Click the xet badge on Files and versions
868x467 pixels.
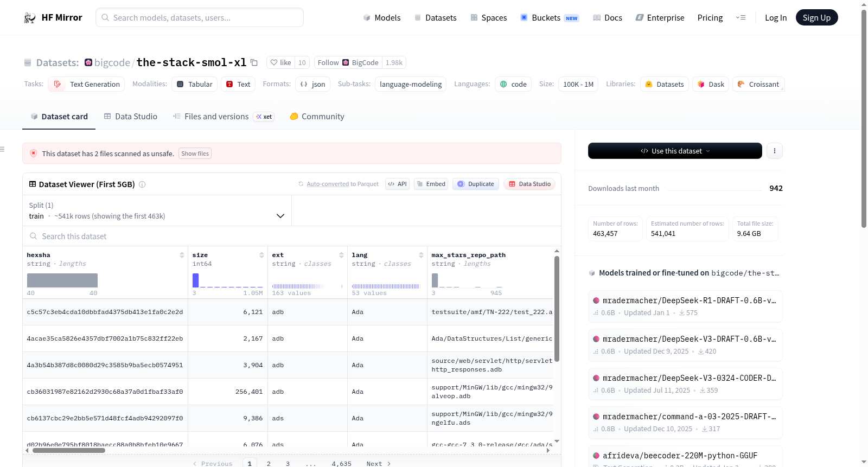coord(264,117)
